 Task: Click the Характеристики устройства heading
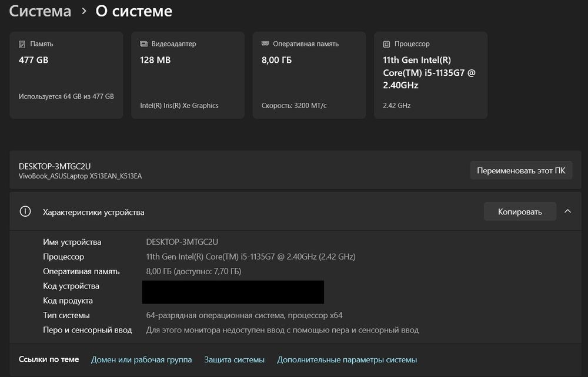(x=93, y=212)
